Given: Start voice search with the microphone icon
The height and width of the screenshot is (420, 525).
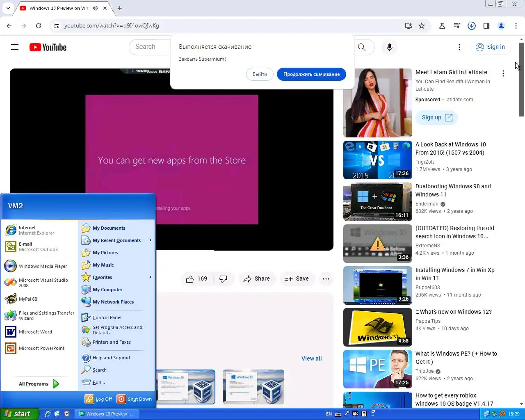Looking at the screenshot, I should [x=390, y=47].
